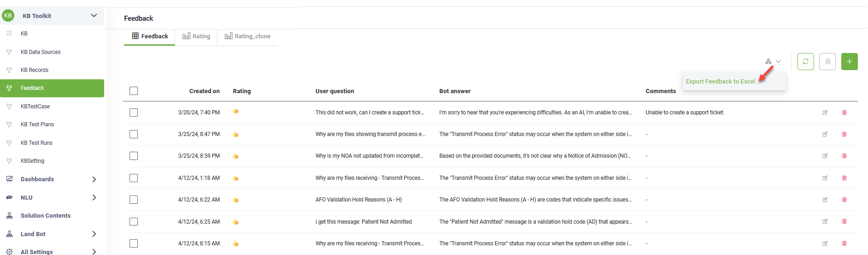868x255 pixels.
Task: Click the KB Records sidebar icon
Action: click(9, 70)
